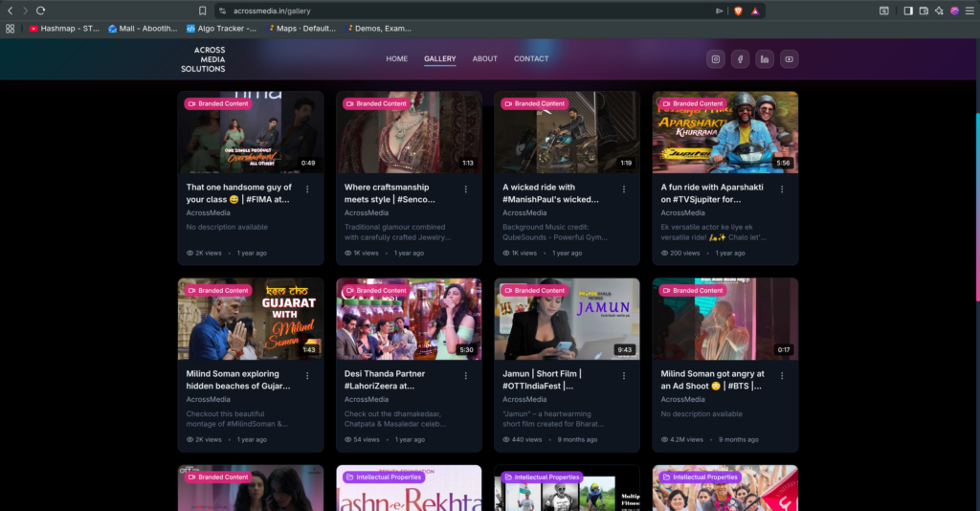
Task: Click title 'That one handsome guy of your class'
Action: 238,193
